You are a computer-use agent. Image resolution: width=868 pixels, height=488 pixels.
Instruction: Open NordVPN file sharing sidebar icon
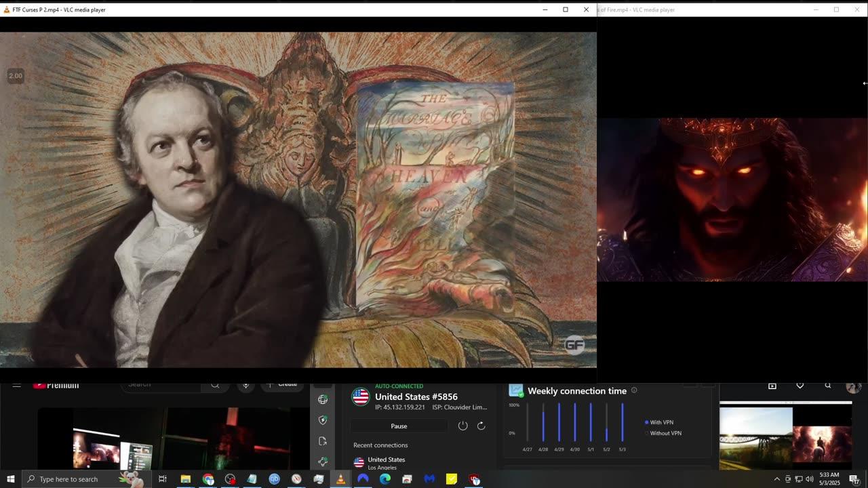click(323, 441)
